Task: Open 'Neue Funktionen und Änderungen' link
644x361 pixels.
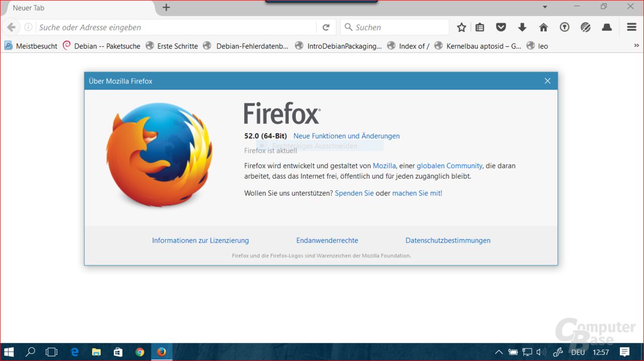Action: (x=346, y=136)
